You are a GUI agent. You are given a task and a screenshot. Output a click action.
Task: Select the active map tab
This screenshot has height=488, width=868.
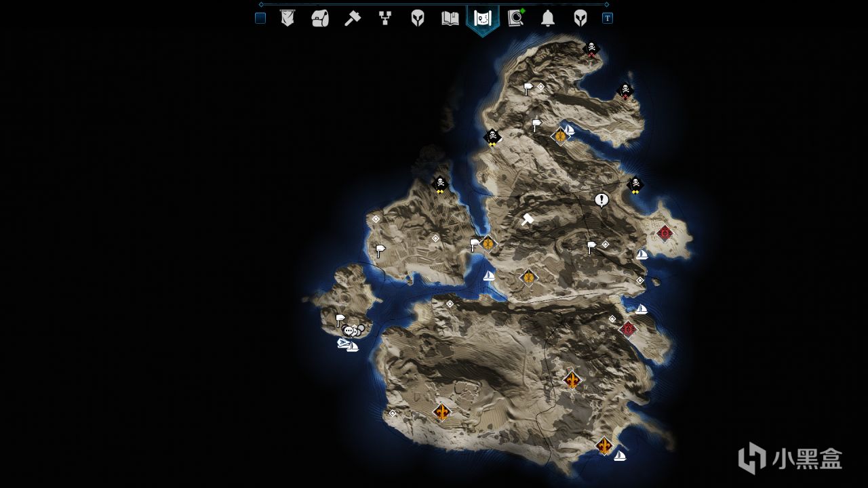[483, 19]
